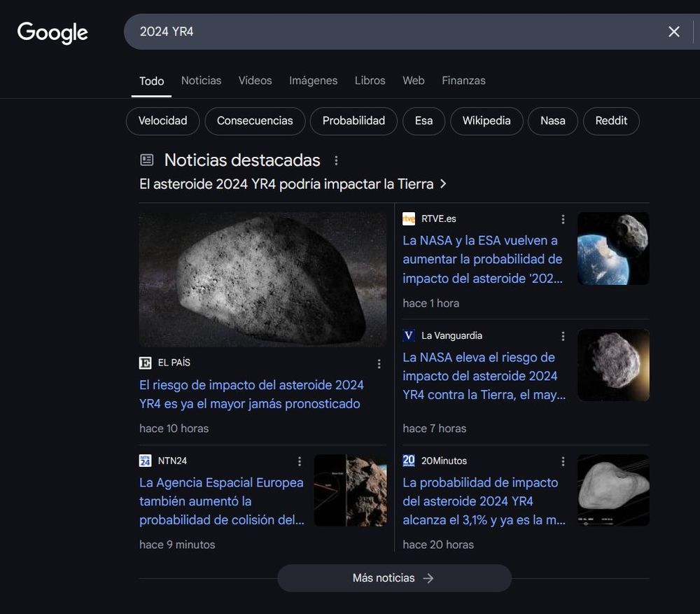
Task: Click the NTN24 favicon
Action: coord(144,460)
